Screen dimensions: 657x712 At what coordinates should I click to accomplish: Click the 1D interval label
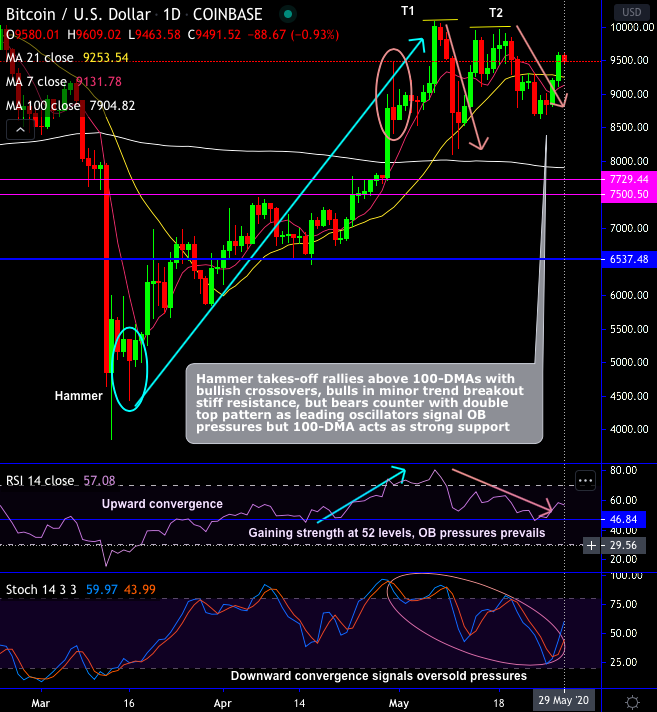[x=172, y=15]
